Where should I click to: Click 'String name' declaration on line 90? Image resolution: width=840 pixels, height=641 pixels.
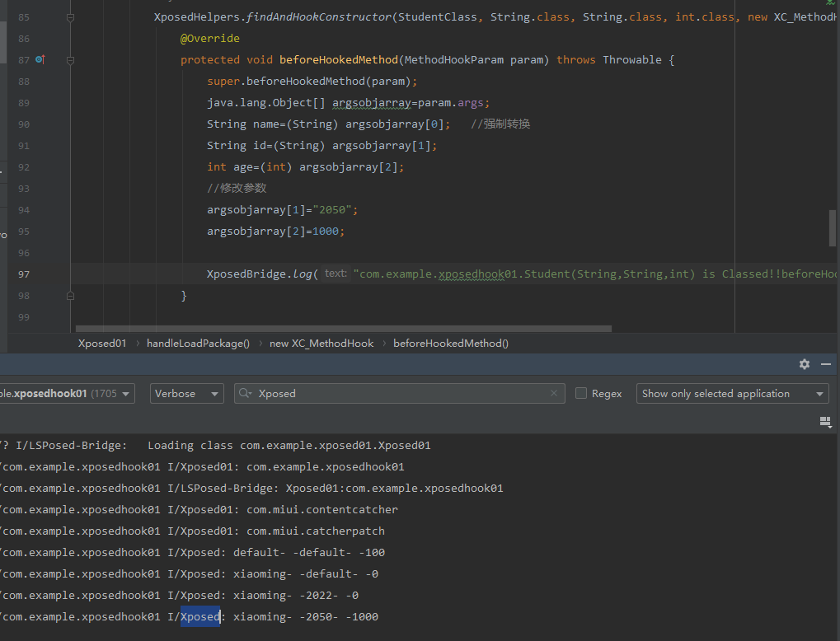coord(242,124)
